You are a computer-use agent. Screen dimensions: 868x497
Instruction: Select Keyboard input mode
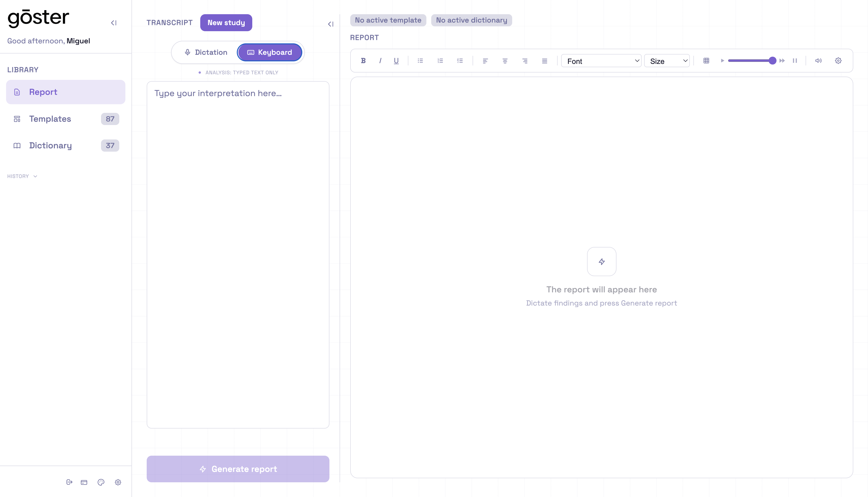click(270, 52)
